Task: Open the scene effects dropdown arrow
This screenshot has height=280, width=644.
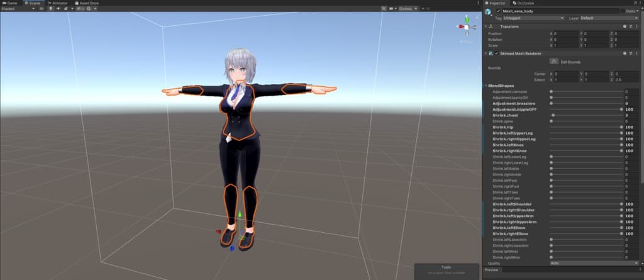Action: pyautogui.click(x=72, y=8)
